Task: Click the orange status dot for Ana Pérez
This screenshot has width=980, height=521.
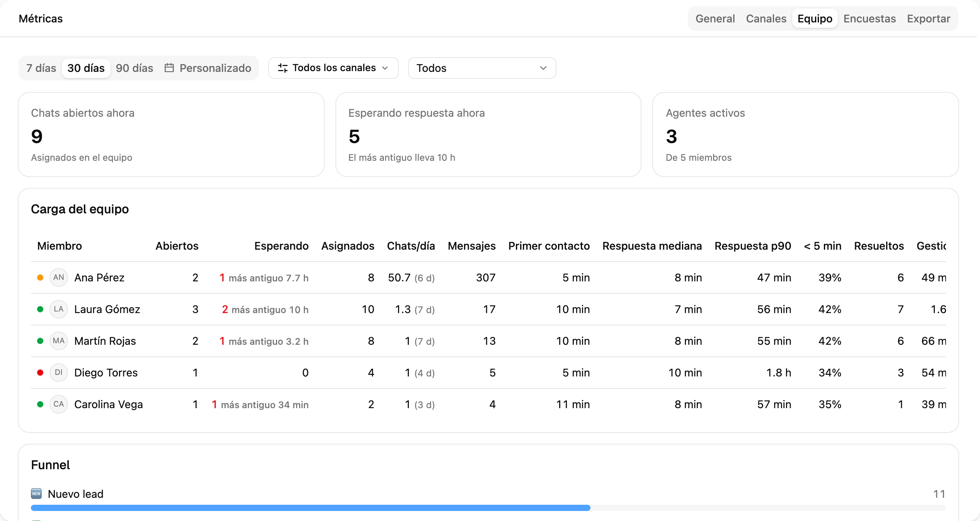Action: tap(40, 278)
